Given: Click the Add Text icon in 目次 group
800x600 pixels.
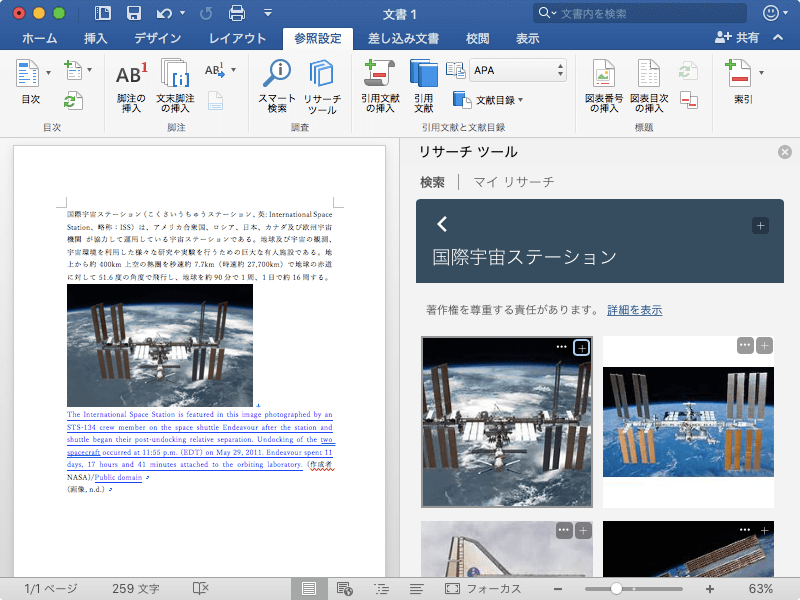Looking at the screenshot, I should tap(72, 70).
